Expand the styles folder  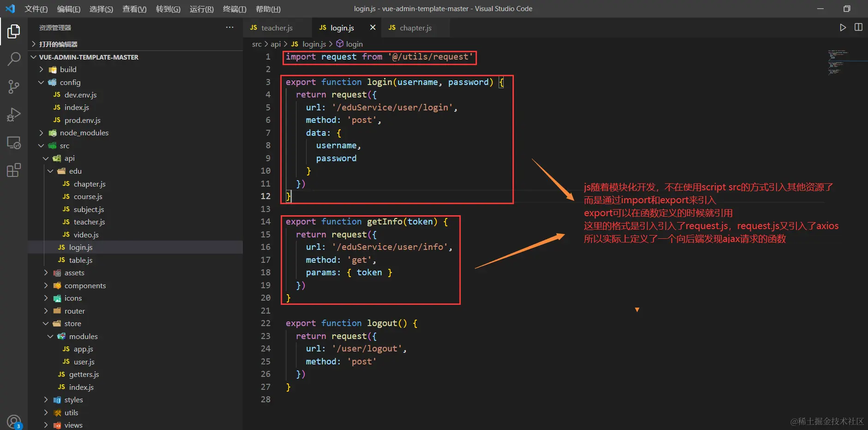(x=135, y=400)
